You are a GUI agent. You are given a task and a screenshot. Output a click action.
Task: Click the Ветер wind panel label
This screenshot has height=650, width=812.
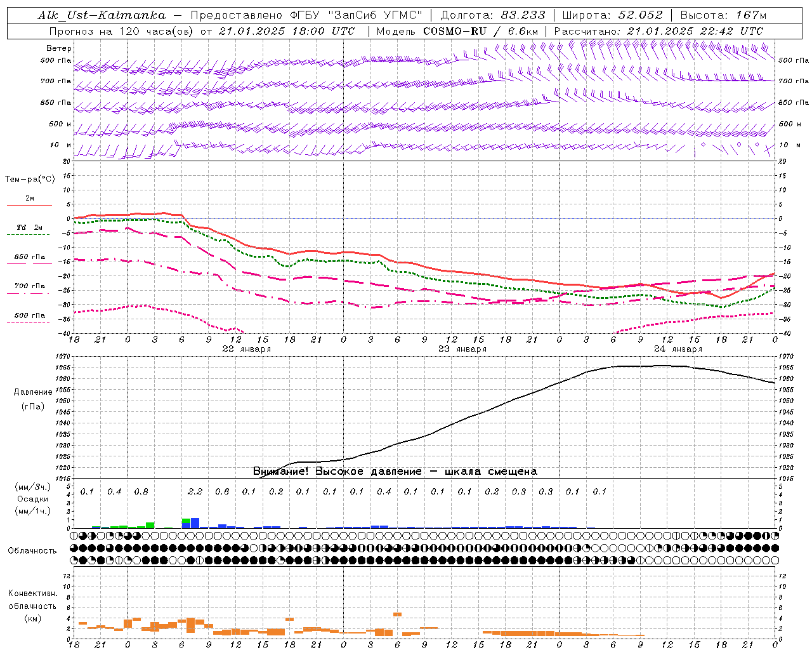point(59,48)
